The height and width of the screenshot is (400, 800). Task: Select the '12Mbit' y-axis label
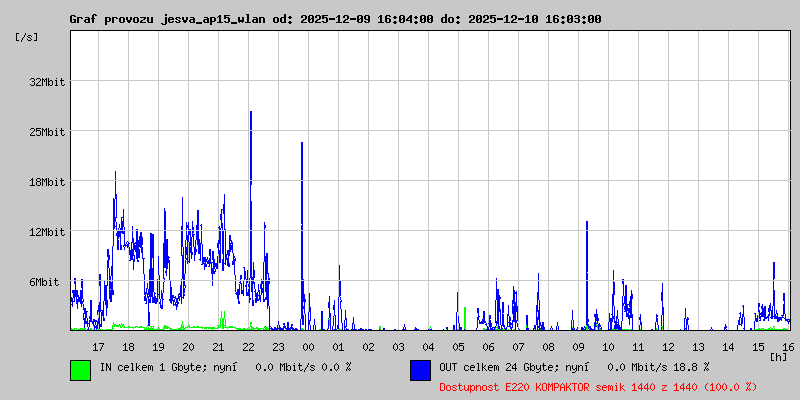pyautogui.click(x=47, y=232)
